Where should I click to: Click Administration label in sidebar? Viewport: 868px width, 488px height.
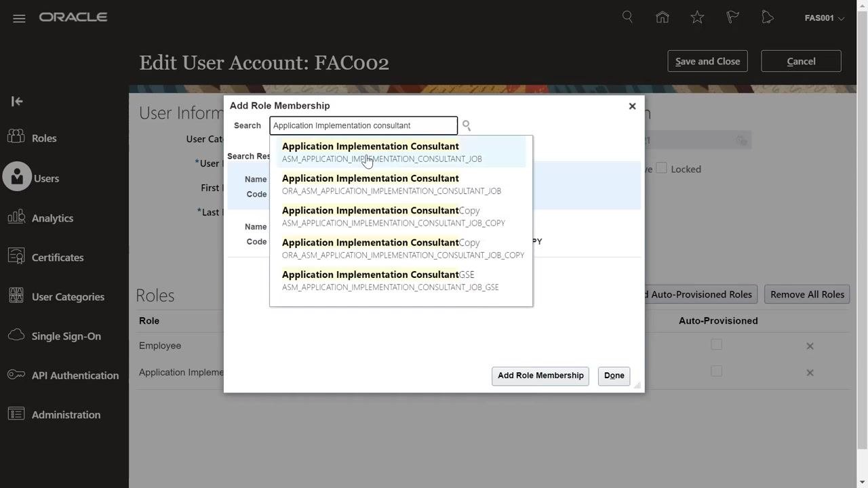pyautogui.click(x=66, y=415)
